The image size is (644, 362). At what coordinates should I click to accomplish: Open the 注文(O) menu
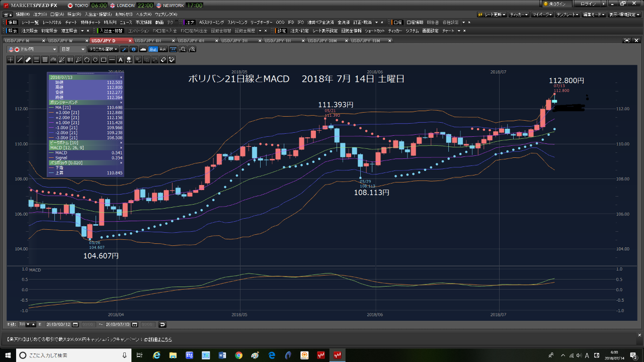[x=40, y=14]
